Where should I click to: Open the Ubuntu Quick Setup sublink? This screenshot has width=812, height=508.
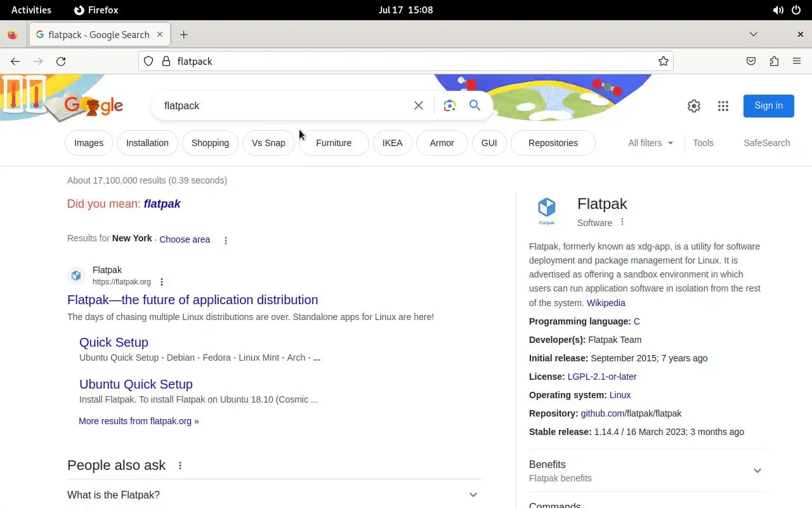tap(136, 384)
